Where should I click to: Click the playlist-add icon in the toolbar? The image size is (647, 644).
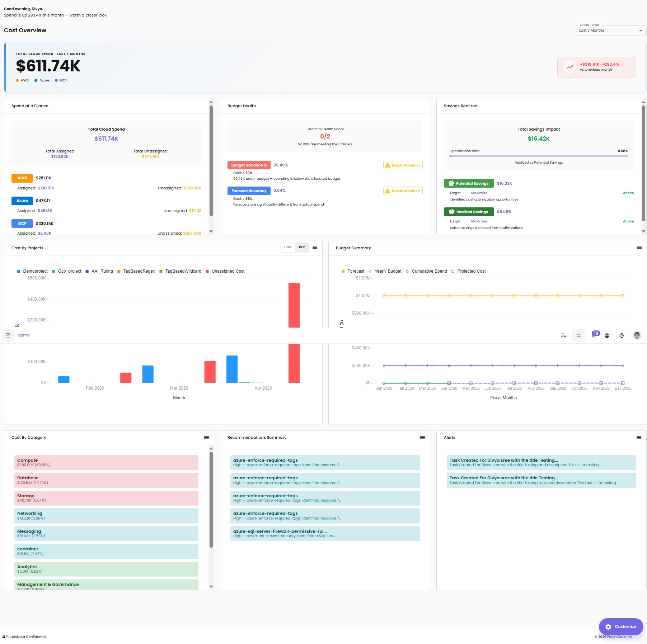coord(564,335)
